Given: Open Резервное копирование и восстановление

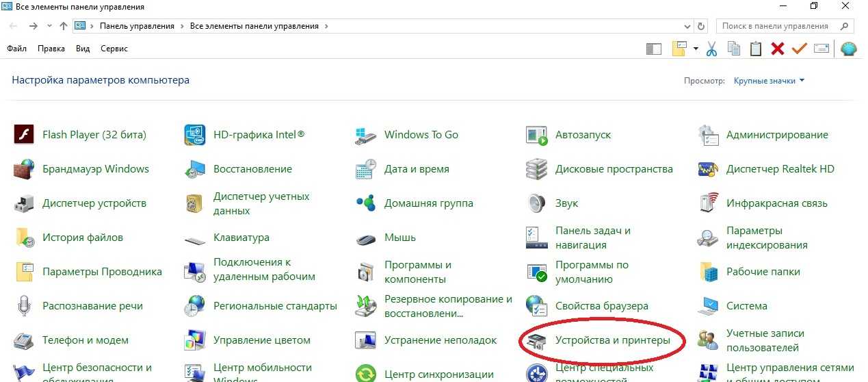Looking at the screenshot, I should point(434,306).
